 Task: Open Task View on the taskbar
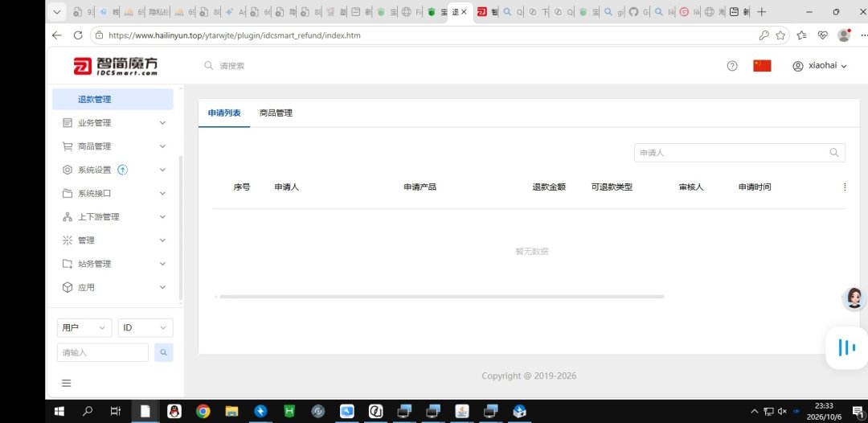tap(115, 412)
